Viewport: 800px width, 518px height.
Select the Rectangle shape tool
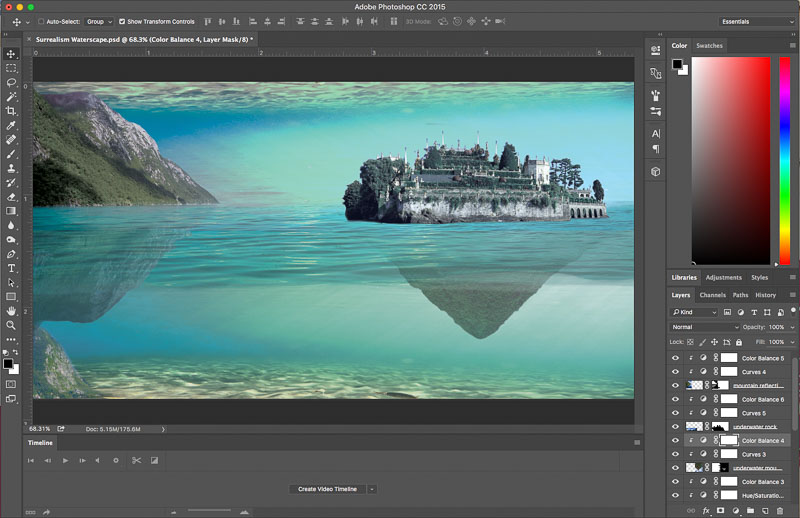tap(11, 297)
